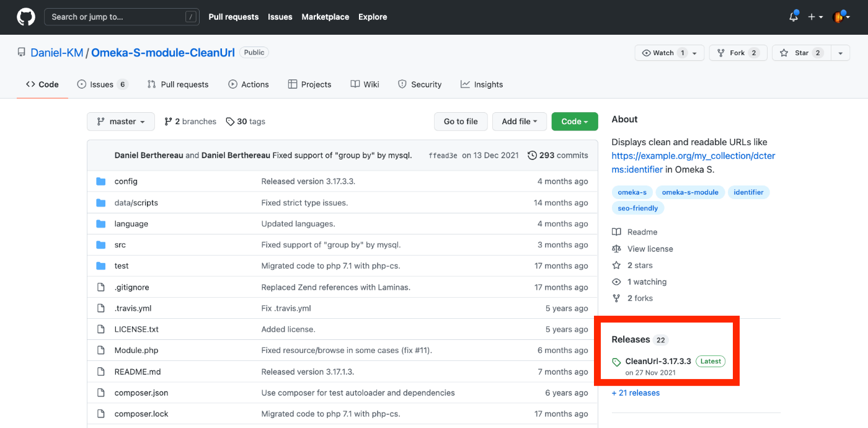Switch to the Wiki tab

coord(365,84)
